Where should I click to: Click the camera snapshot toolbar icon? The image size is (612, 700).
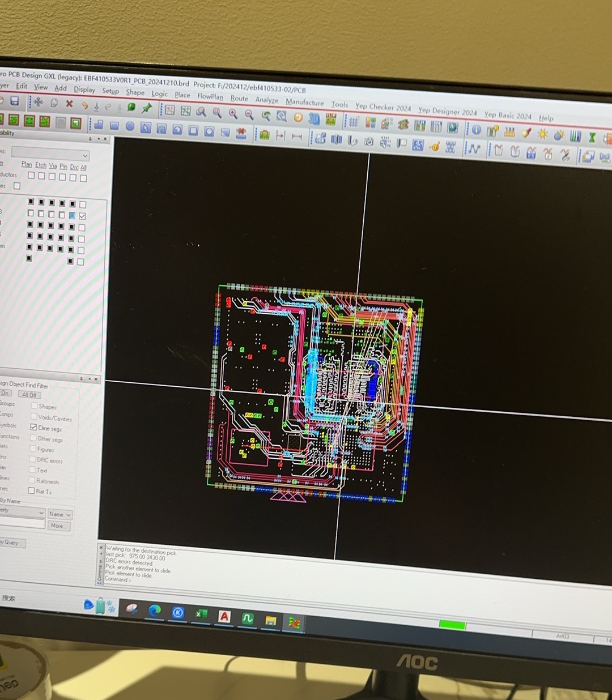point(369,142)
